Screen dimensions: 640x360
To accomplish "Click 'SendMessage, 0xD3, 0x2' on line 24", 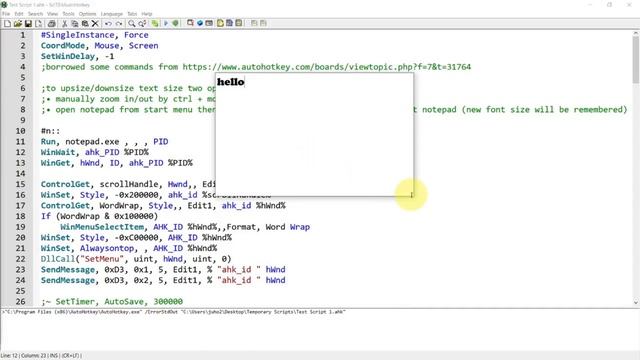I will coord(97,280).
